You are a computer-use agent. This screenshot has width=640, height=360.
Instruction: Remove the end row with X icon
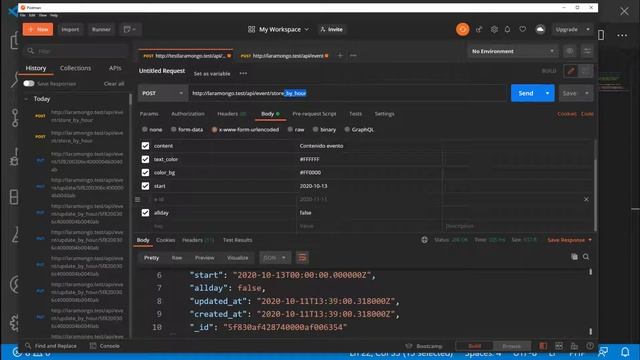click(x=586, y=199)
